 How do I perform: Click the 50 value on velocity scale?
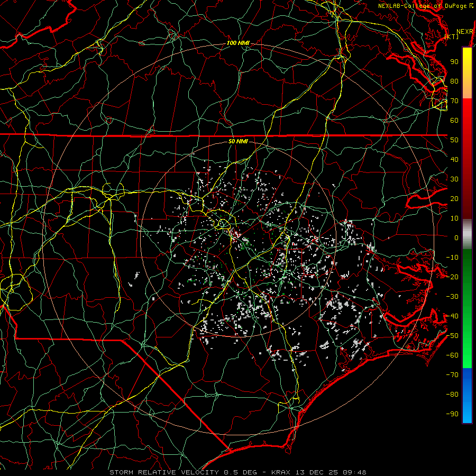coord(454,140)
